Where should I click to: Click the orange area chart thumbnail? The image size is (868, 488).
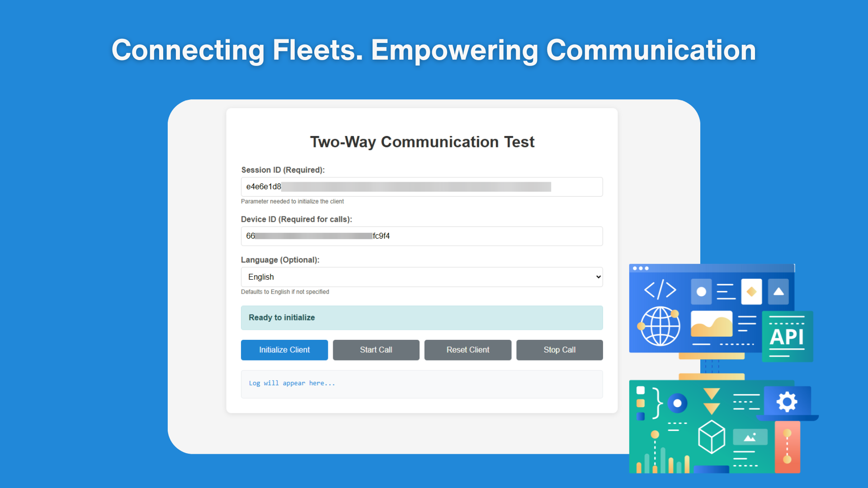click(x=712, y=324)
